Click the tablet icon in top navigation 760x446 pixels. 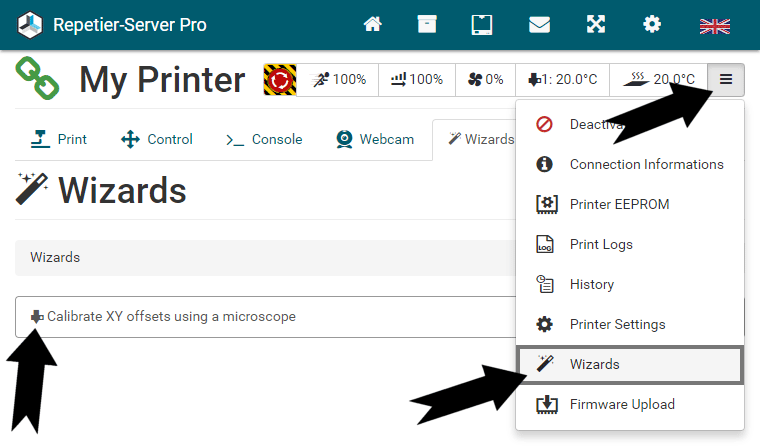click(x=483, y=25)
